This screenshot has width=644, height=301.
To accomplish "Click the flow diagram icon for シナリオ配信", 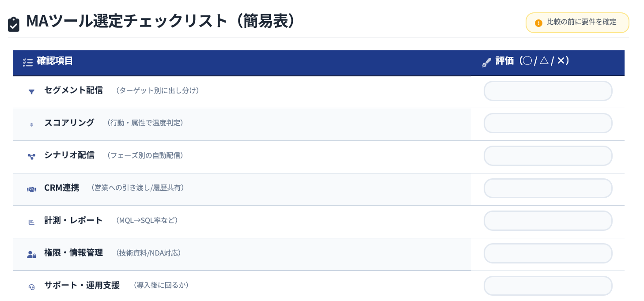I will tap(31, 157).
